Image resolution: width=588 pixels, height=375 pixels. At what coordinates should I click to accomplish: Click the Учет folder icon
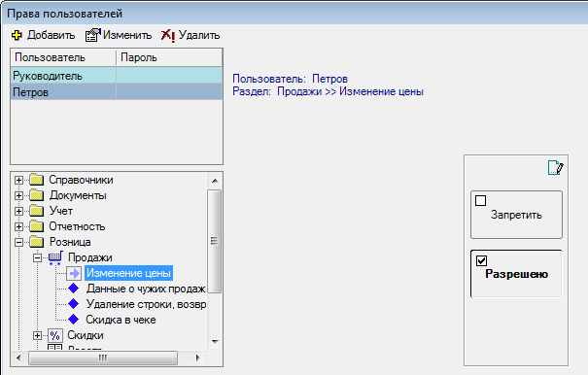pyautogui.click(x=37, y=211)
